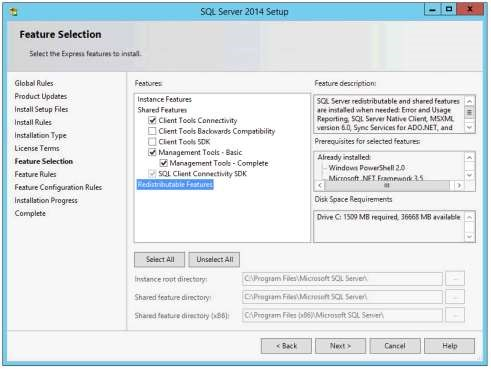Click the down arrow in the Feature description scrollbar
The width and height of the screenshot is (491, 369).
(469, 127)
